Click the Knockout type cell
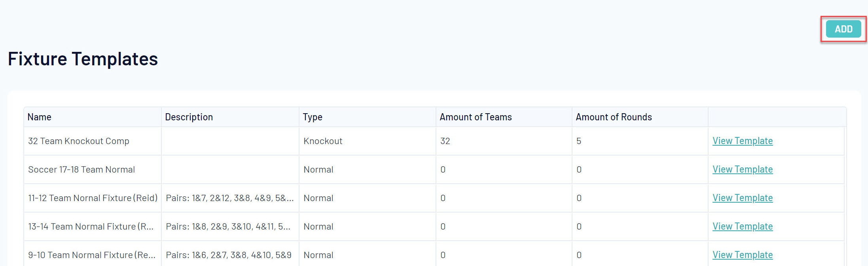868x266 pixels. (323, 141)
